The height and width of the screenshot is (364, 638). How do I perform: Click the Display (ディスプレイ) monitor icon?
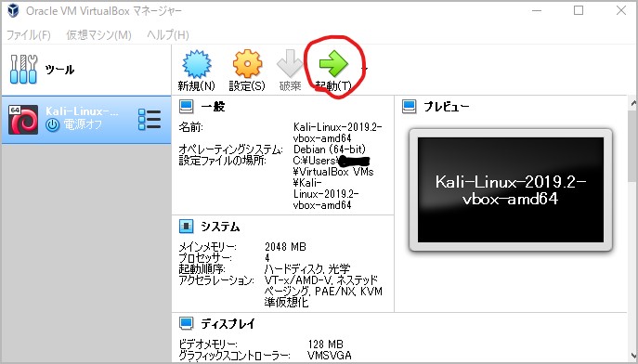pos(187,324)
